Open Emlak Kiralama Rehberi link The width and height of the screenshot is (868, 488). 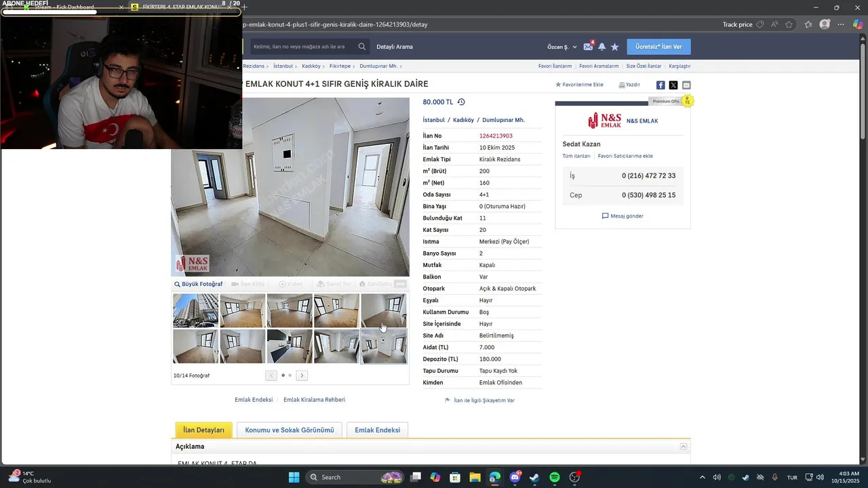314,400
